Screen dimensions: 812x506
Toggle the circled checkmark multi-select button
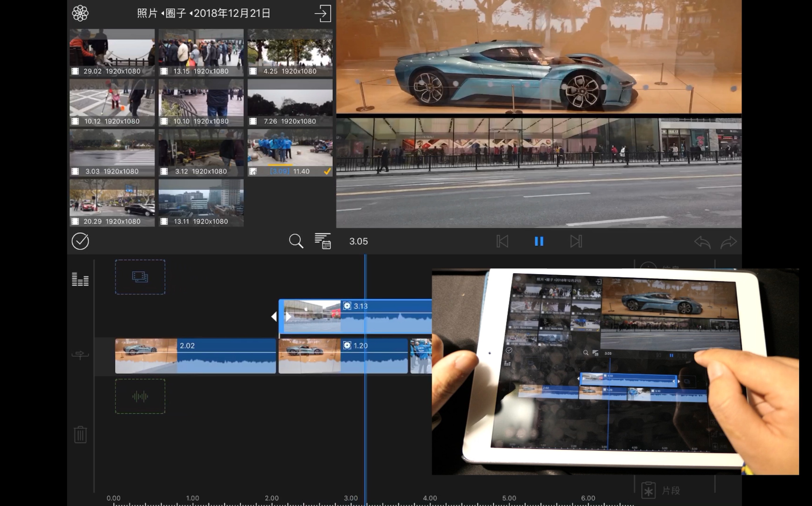tap(80, 241)
